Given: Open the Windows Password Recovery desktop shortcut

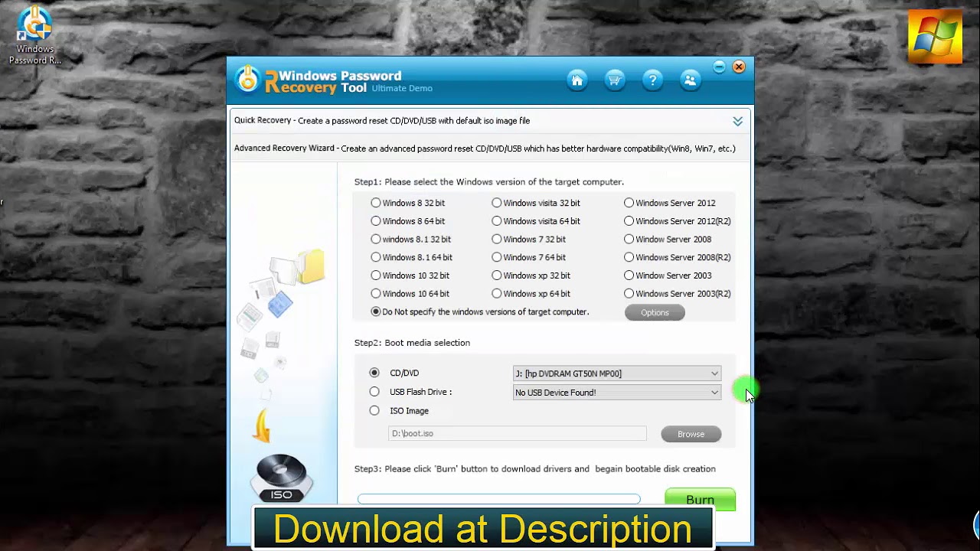Looking at the screenshot, I should (34, 36).
